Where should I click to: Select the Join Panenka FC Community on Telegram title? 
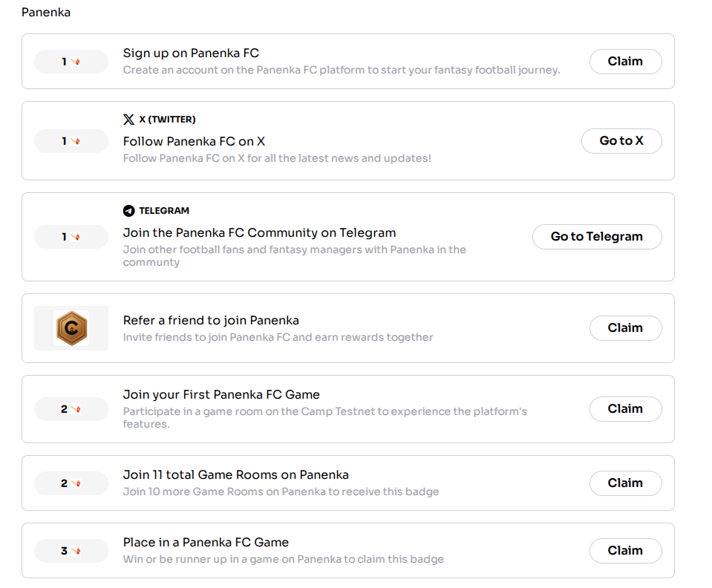coord(259,232)
